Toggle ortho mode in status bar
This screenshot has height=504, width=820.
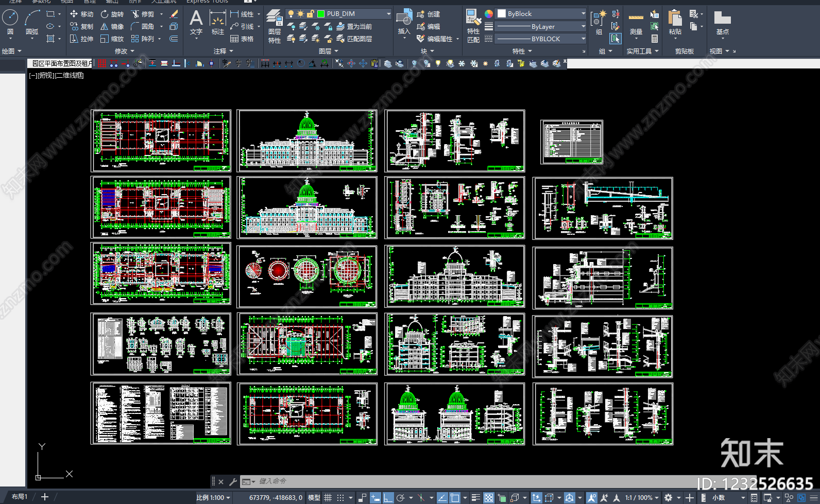(388, 498)
